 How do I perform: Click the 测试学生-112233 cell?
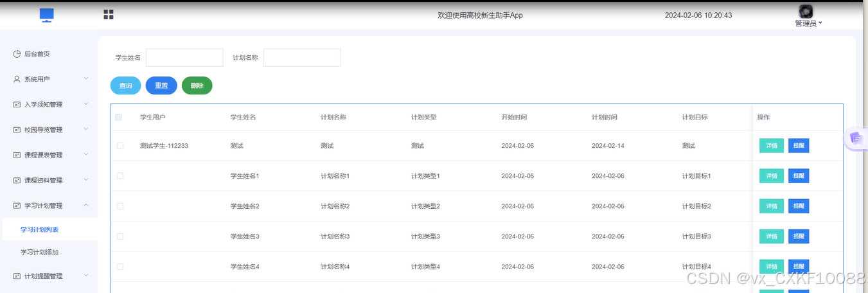click(x=164, y=146)
